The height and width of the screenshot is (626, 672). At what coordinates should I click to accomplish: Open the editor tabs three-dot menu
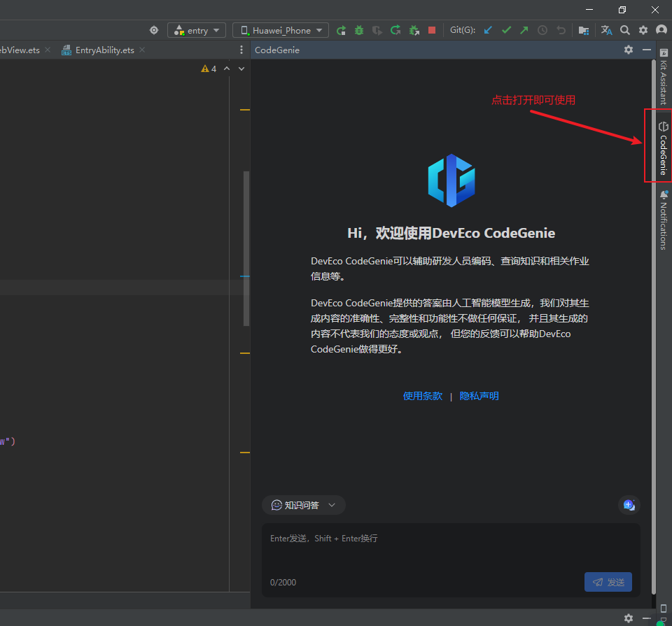click(241, 50)
